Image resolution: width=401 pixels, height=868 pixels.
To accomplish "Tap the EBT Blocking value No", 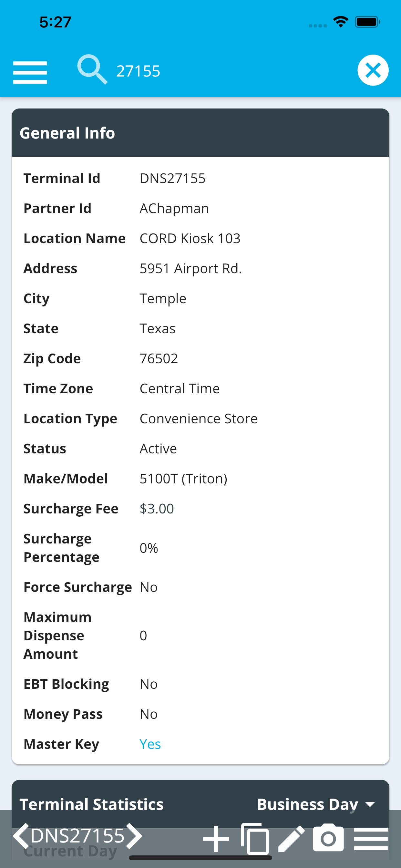I will pyautogui.click(x=149, y=684).
